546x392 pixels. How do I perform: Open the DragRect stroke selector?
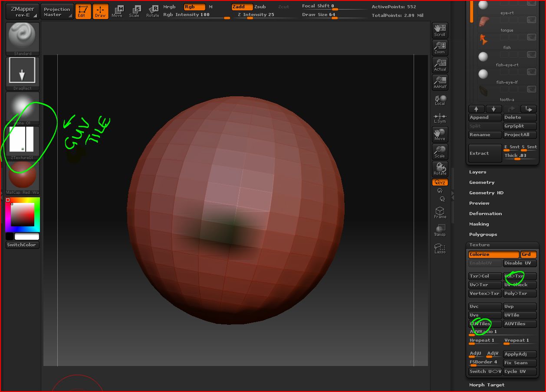(23, 74)
